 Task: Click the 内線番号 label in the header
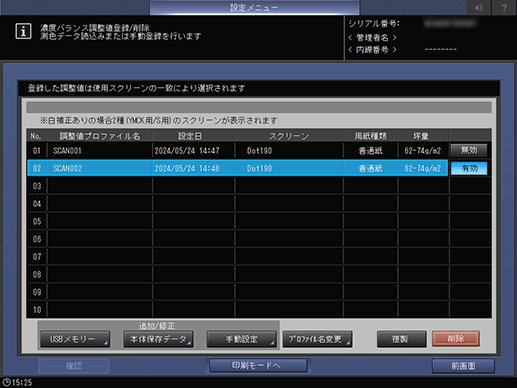point(372,50)
